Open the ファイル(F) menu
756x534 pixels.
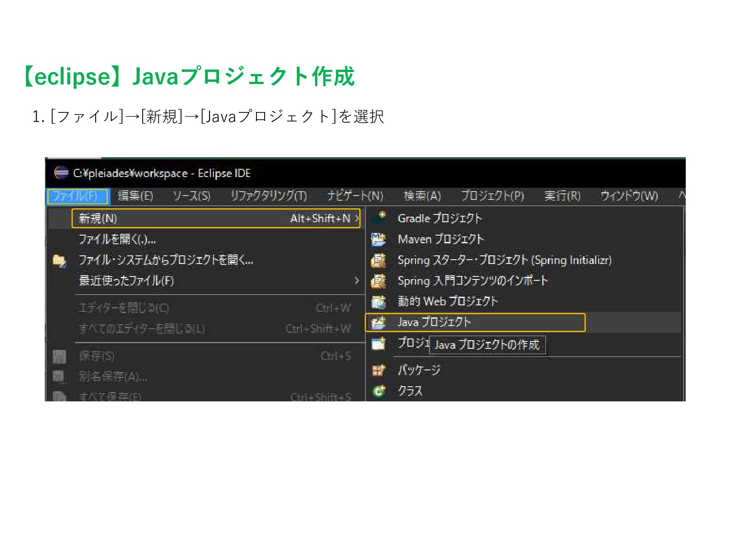(x=78, y=196)
